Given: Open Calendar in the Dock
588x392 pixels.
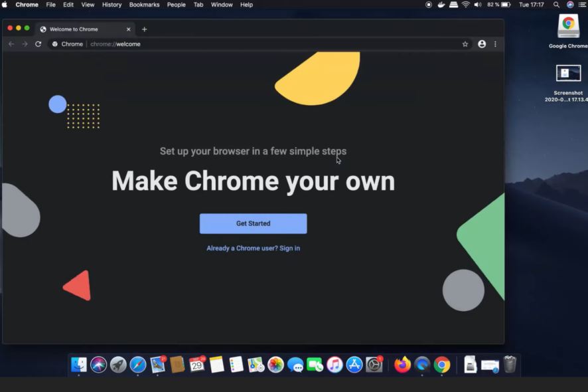Looking at the screenshot, I should click(x=197, y=365).
